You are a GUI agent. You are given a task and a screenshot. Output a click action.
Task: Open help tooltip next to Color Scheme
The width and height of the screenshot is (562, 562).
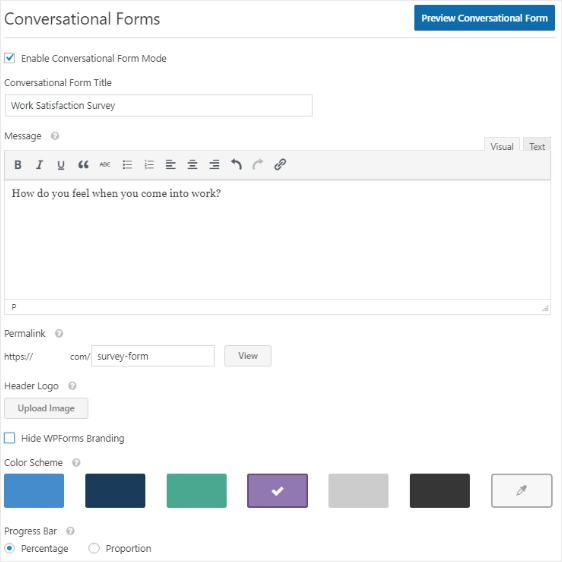click(76, 463)
